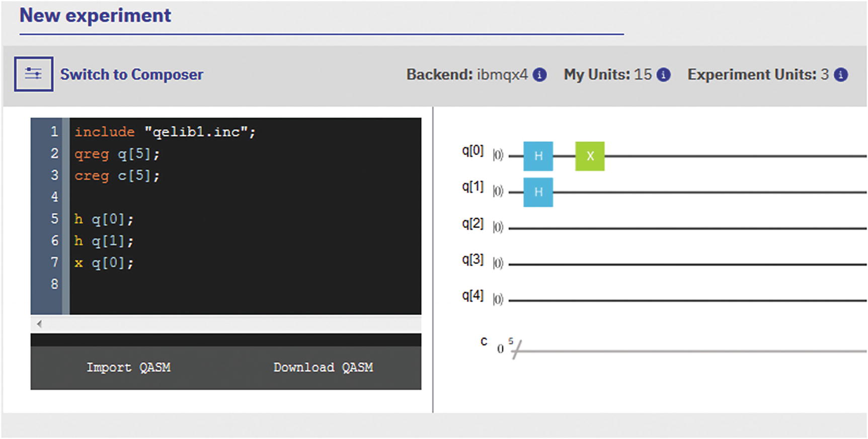Click line number 5 in the editor gutter
This screenshot has height=439, width=868.
pos(54,218)
